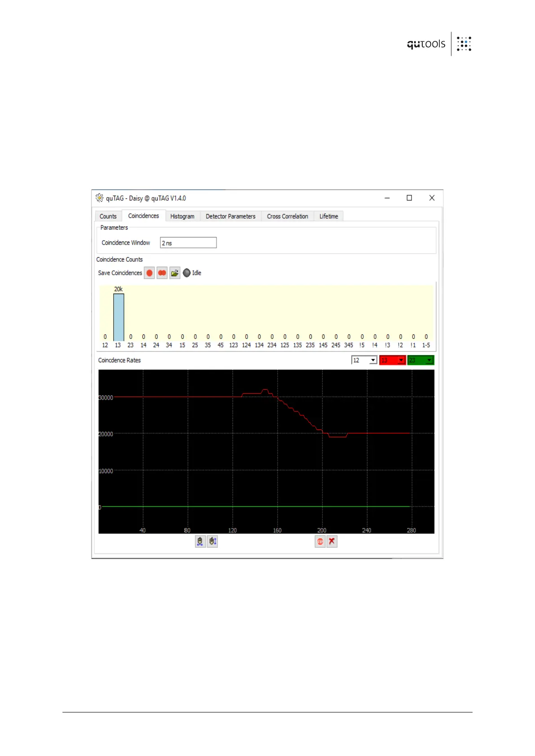Click the gray Idle status indicator

pyautogui.click(x=187, y=273)
